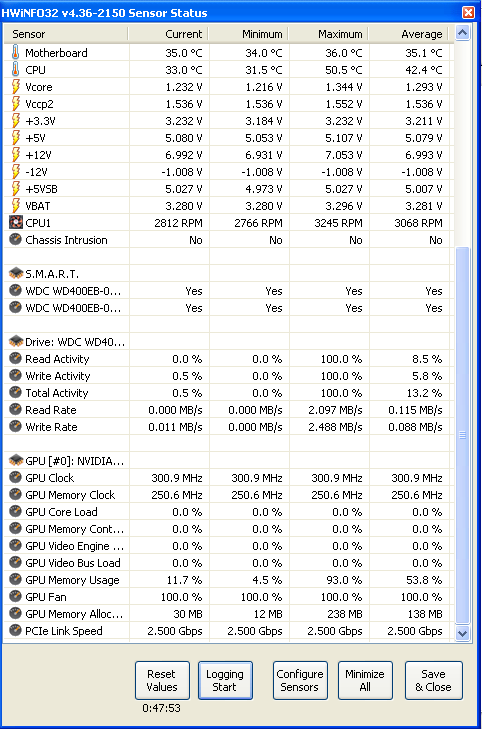The width and height of the screenshot is (482, 729).
Task: Select the Drive WDC WD40 group row
Action: (x=227, y=342)
